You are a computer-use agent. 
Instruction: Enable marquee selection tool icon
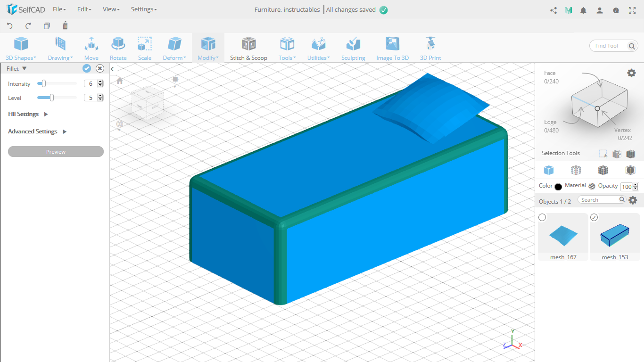[x=603, y=154]
